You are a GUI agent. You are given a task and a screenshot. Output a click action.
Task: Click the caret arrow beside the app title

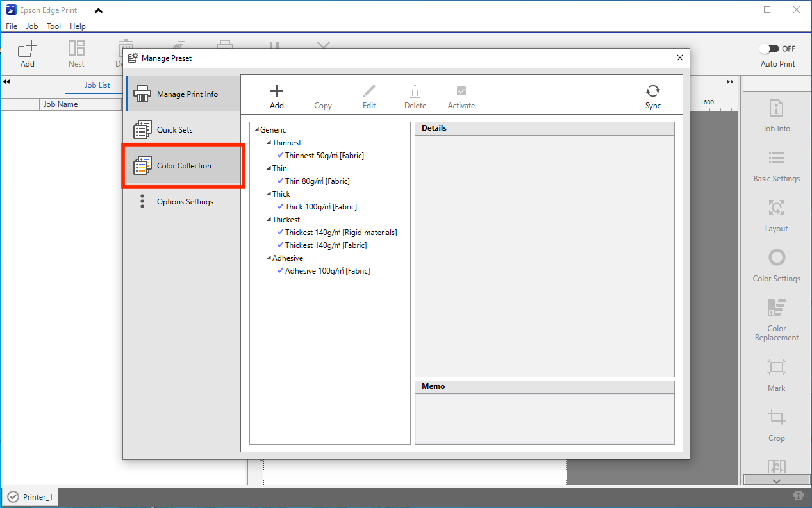click(98, 10)
